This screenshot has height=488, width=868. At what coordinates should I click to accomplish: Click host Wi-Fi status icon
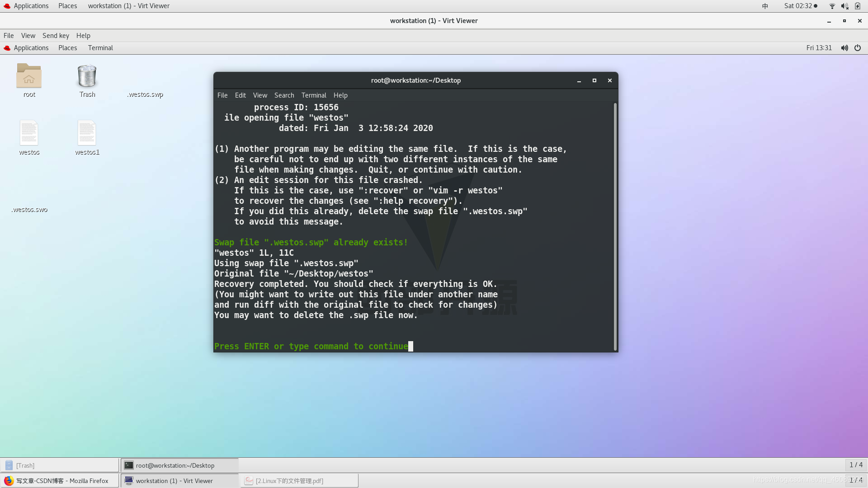point(832,6)
